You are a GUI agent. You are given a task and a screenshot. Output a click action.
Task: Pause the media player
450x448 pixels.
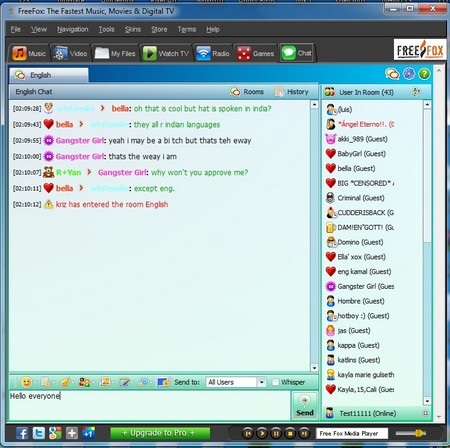276,433
